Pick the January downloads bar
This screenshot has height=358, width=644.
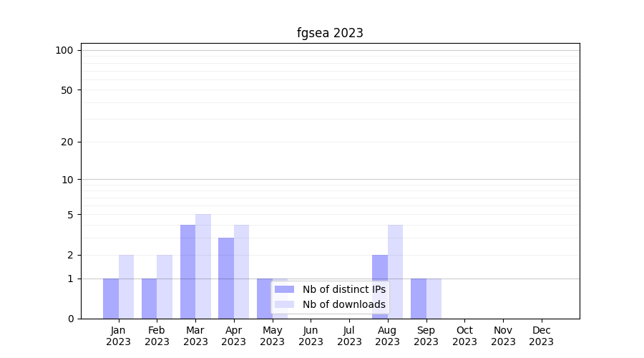click(x=126, y=286)
